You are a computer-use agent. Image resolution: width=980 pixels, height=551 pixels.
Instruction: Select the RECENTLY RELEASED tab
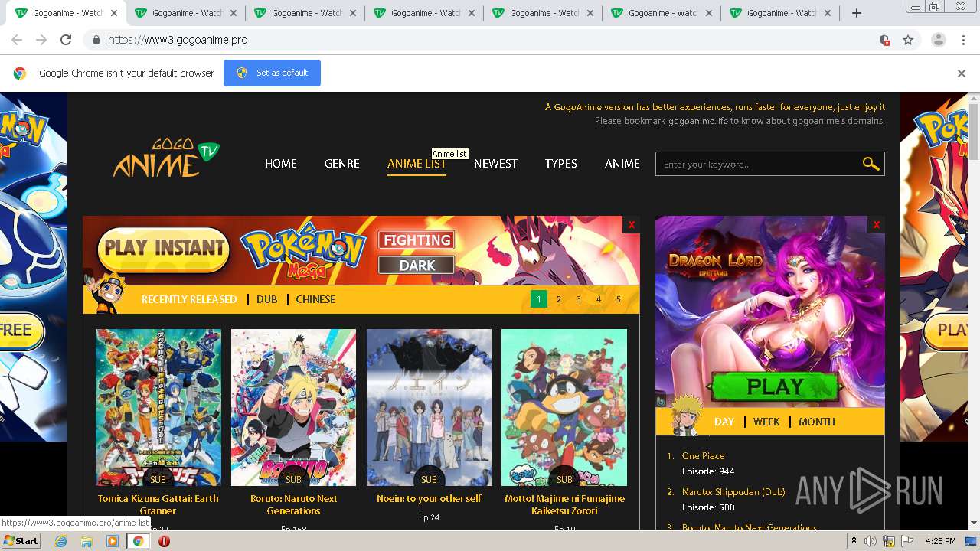pyautogui.click(x=189, y=299)
